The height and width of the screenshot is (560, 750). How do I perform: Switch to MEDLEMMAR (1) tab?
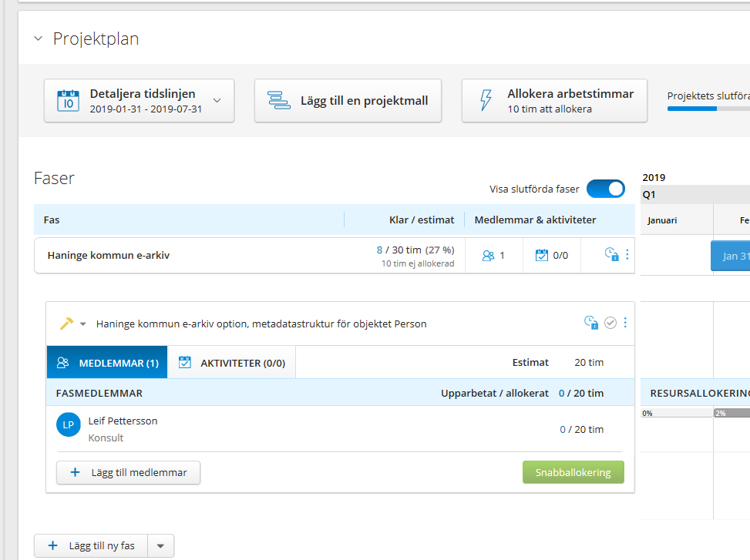(107, 363)
